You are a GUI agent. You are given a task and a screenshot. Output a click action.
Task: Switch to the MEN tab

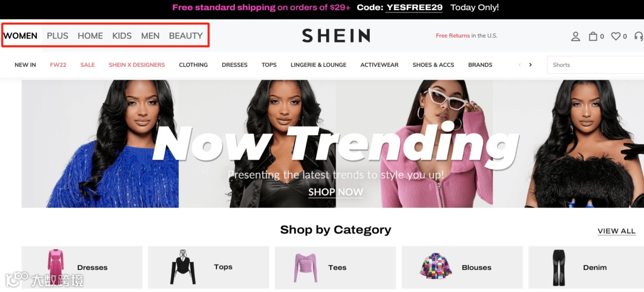(x=150, y=36)
